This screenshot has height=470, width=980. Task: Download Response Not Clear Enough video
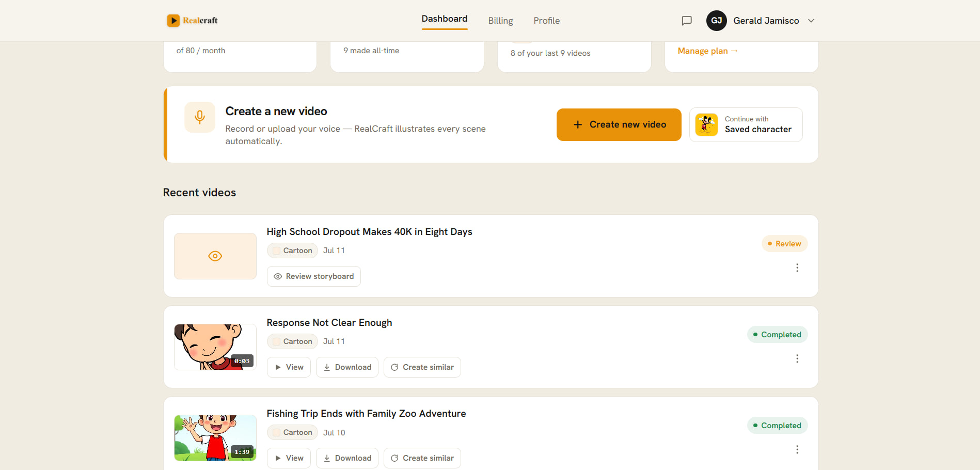tap(347, 367)
